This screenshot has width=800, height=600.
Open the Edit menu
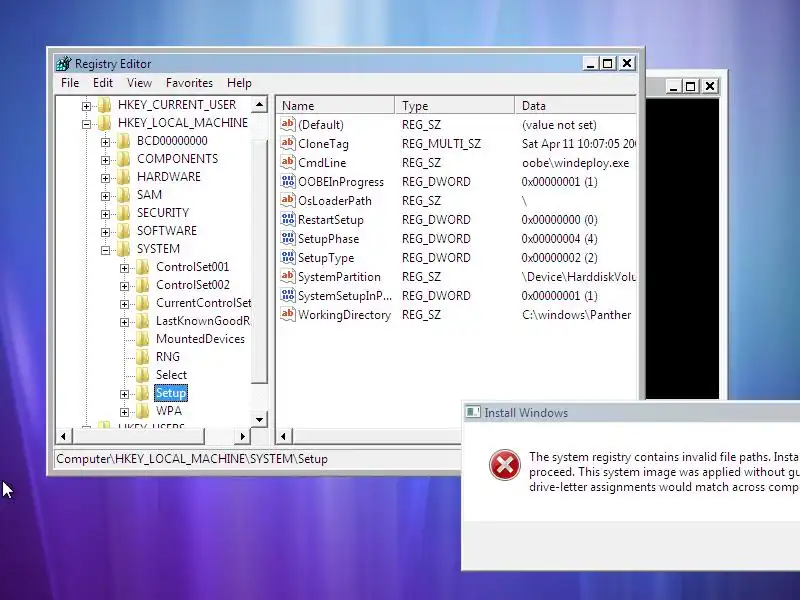103,83
